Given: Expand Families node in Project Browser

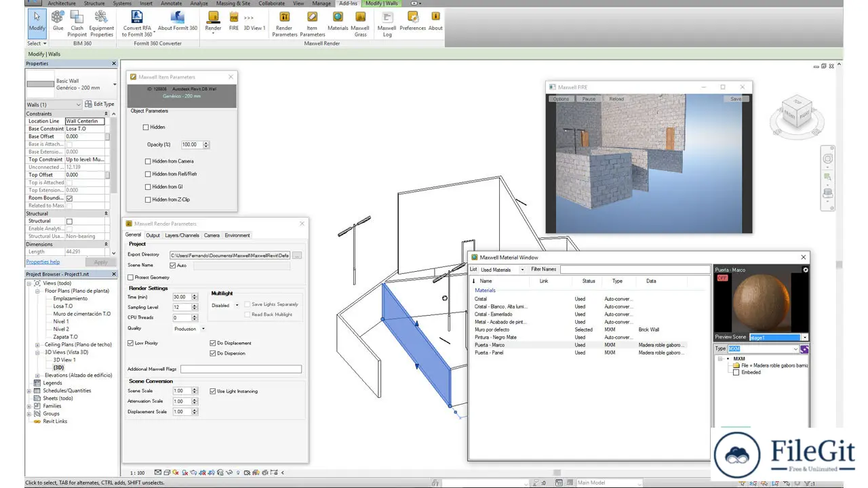Looking at the screenshot, I should (28, 406).
